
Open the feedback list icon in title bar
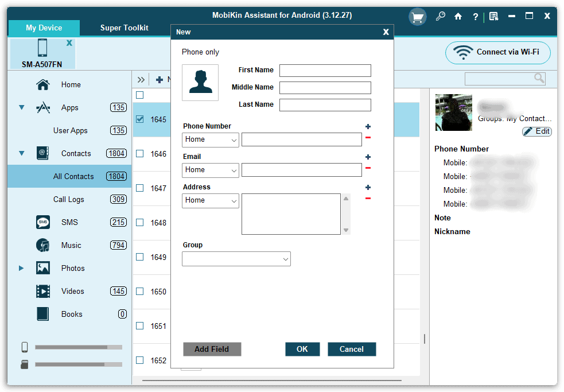coord(494,17)
